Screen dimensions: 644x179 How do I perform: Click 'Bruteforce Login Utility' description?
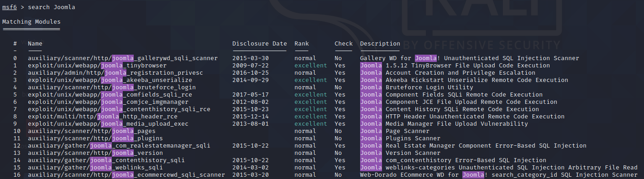click(429, 87)
